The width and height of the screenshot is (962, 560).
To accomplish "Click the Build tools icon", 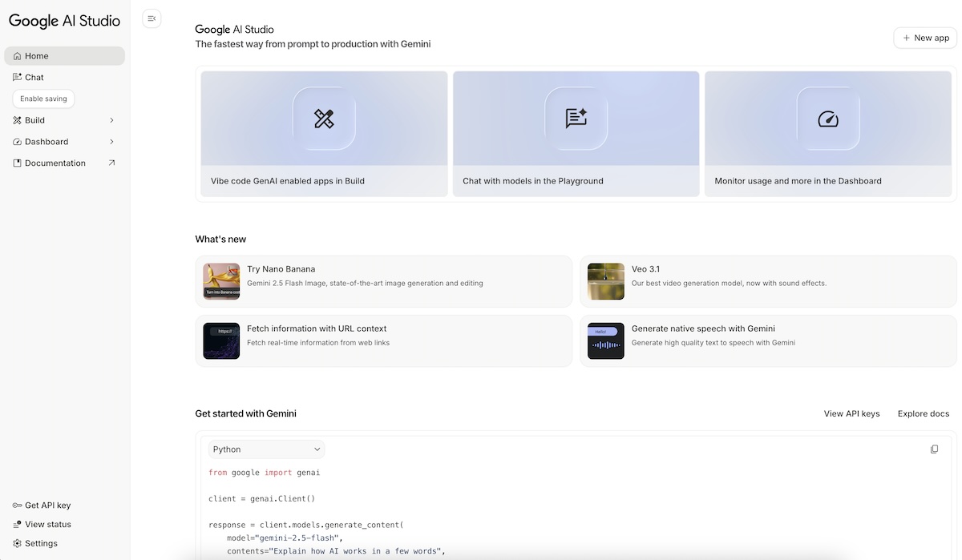I will click(17, 119).
